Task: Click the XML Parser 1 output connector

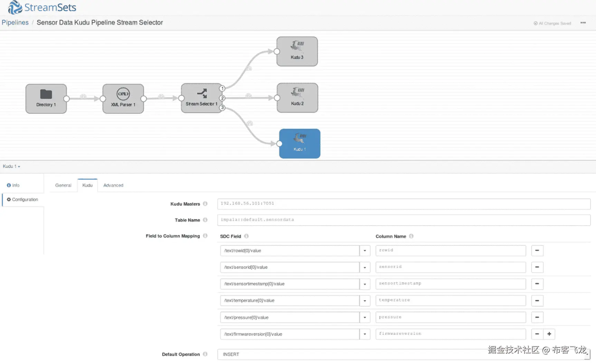Action: pyautogui.click(x=144, y=99)
